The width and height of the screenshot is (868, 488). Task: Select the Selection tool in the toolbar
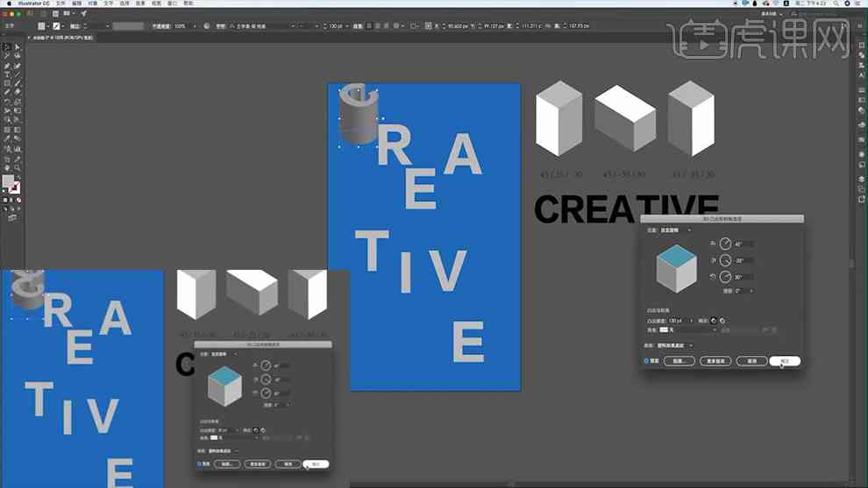tap(7, 47)
